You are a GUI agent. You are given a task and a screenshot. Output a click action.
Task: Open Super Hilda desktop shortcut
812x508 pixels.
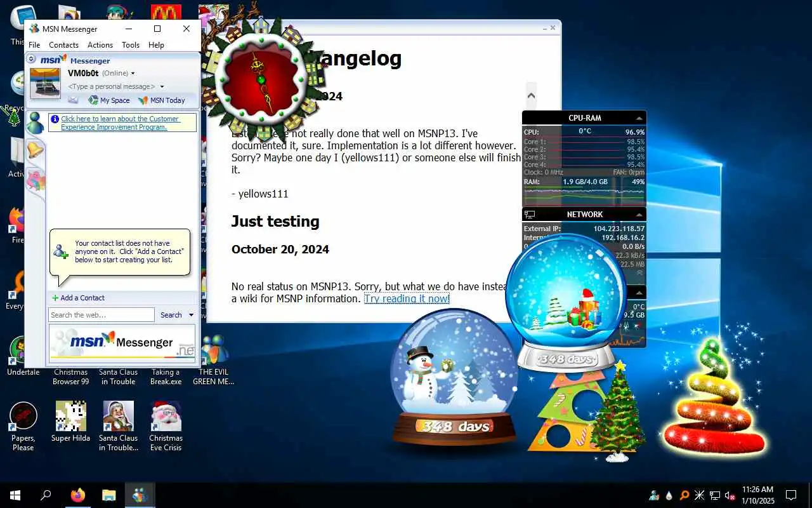pyautogui.click(x=70, y=422)
